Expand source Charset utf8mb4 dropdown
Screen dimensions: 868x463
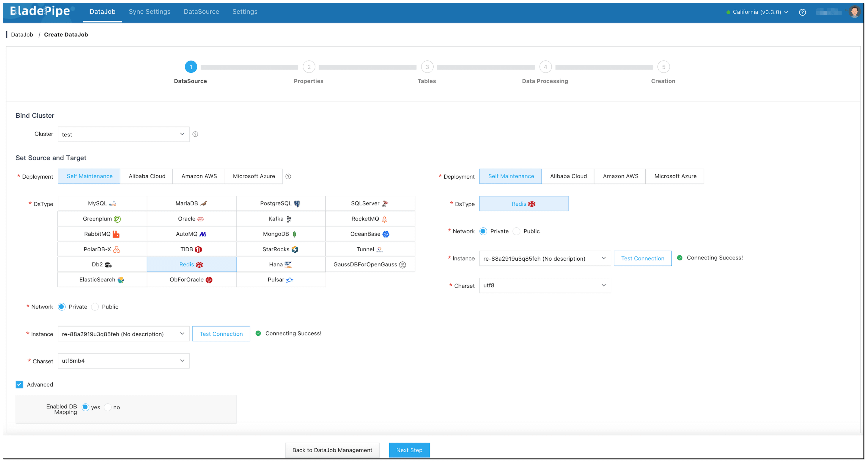[x=123, y=361]
